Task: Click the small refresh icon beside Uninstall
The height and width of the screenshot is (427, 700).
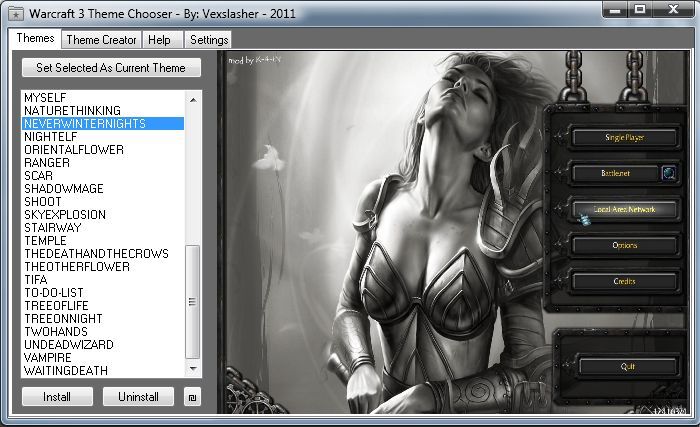Action: pyautogui.click(x=192, y=397)
